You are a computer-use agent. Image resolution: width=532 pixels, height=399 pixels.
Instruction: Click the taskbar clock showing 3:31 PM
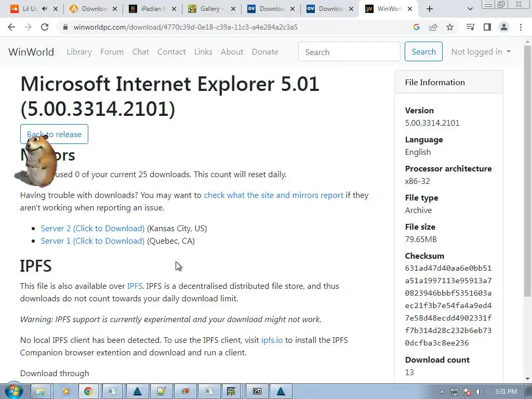[506, 392]
